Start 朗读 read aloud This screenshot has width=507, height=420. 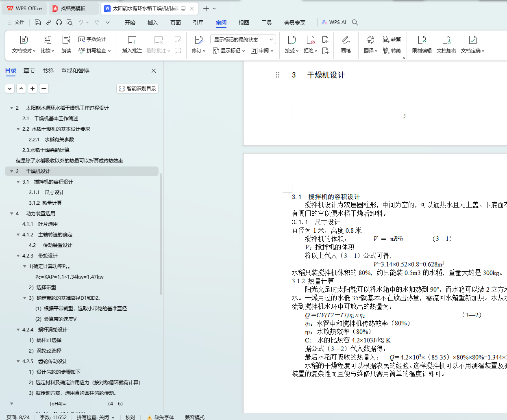coord(66,45)
